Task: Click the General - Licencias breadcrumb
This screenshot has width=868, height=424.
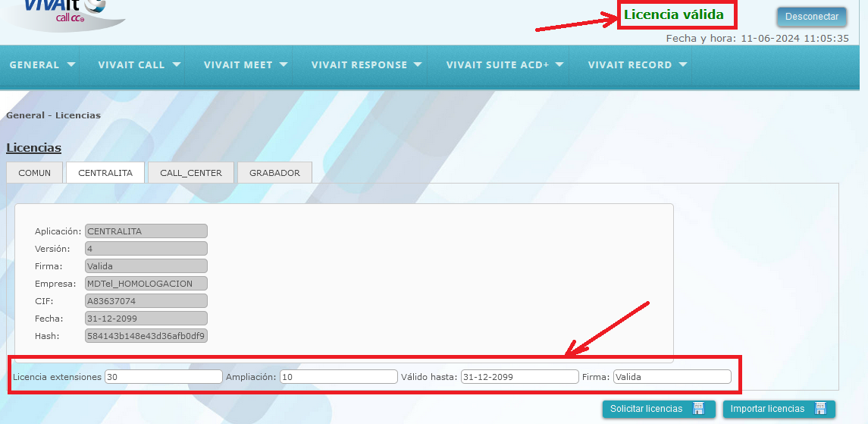Action: [x=53, y=115]
